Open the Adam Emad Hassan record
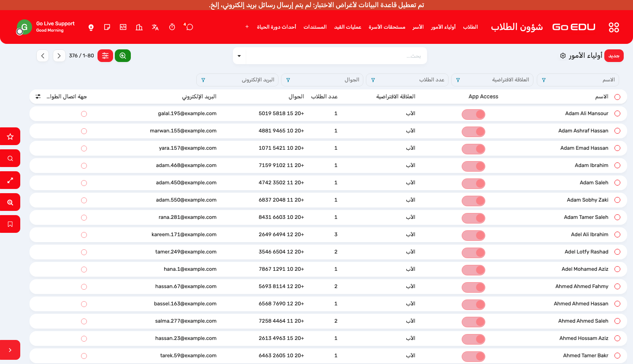633x364 pixels. 584,148
